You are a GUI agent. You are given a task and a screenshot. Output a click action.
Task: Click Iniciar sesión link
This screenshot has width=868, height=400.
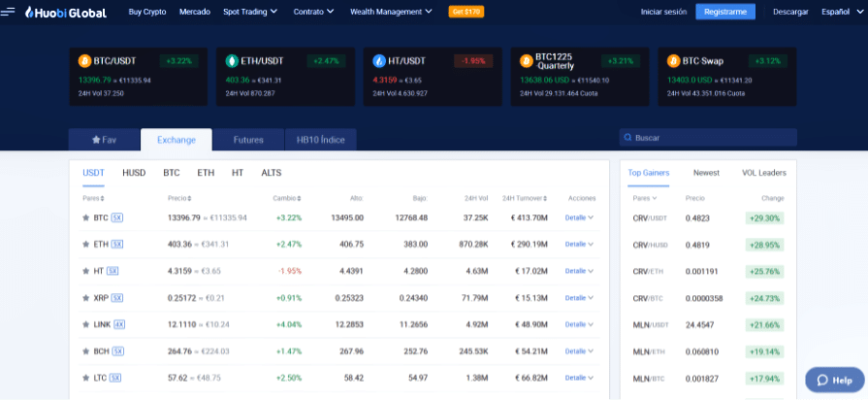pos(663,12)
